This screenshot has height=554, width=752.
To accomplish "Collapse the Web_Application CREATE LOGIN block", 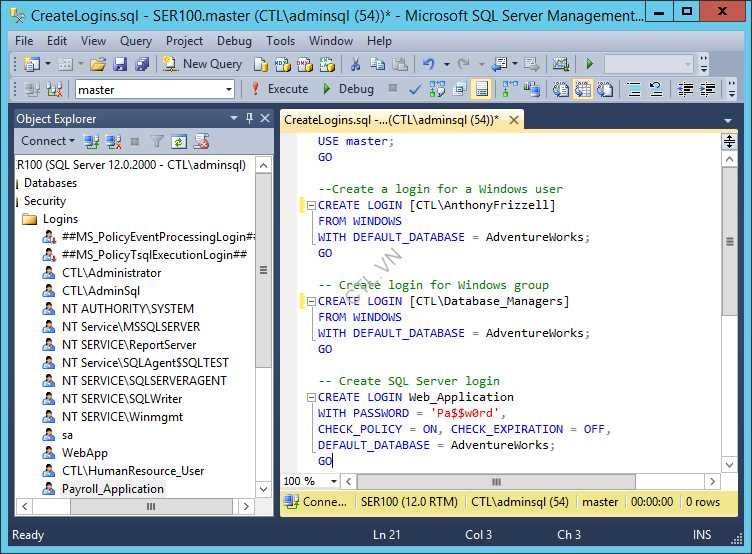I will click(x=311, y=397).
